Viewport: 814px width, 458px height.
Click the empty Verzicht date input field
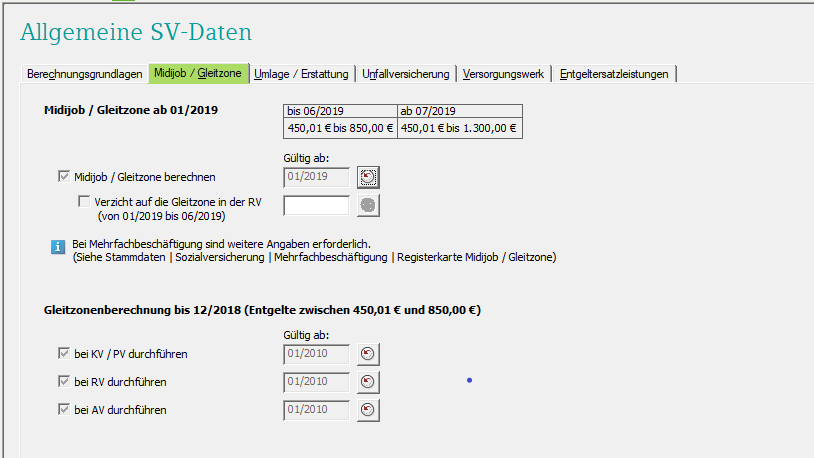click(316, 205)
